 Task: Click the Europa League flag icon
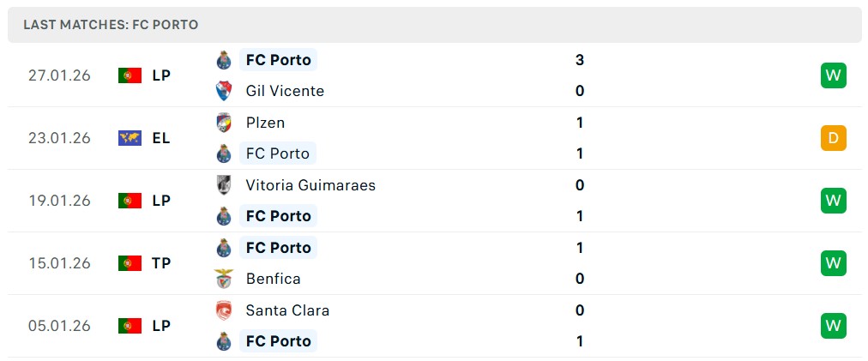[x=130, y=138]
